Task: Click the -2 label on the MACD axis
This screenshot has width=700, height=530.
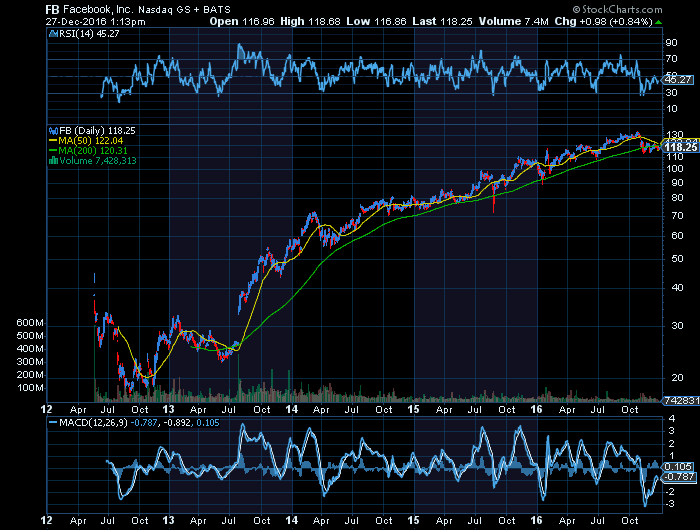Action: 670,492
